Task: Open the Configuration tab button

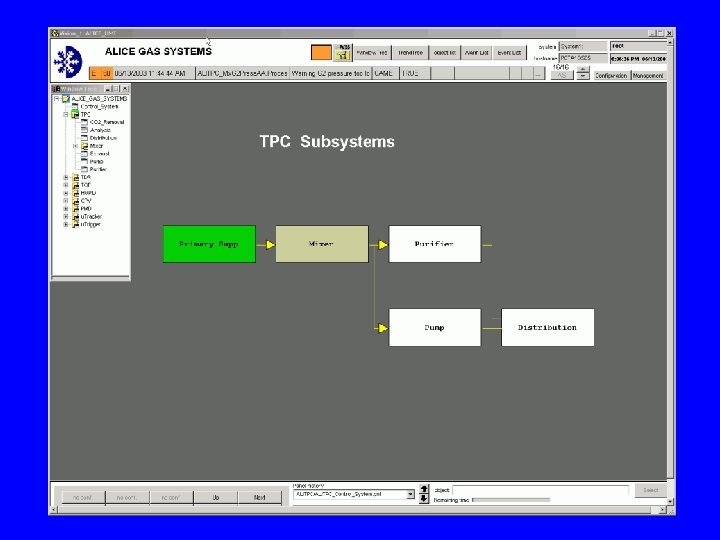Action: tap(611, 75)
